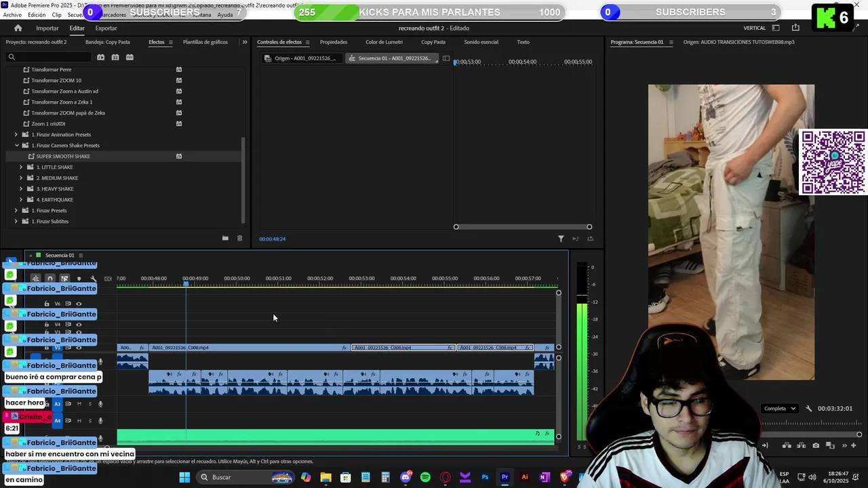Open Color de Lumetri tab
Screen dimensions: 868x488
tap(384, 42)
